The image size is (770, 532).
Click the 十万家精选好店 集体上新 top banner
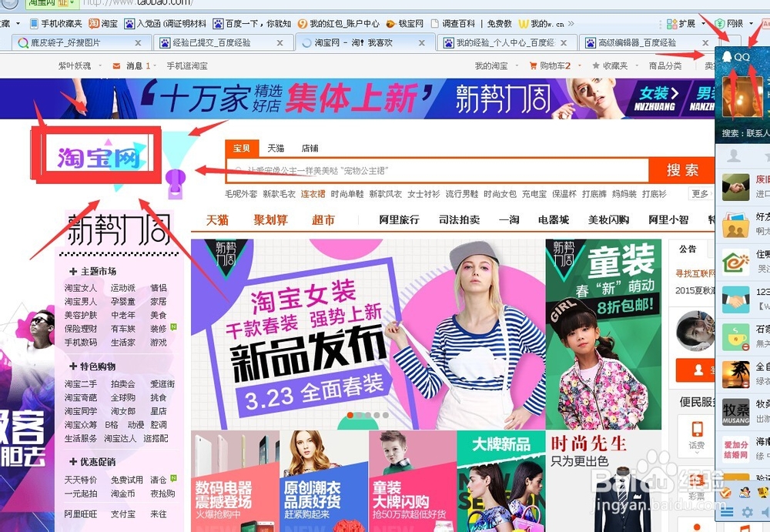click(x=357, y=99)
